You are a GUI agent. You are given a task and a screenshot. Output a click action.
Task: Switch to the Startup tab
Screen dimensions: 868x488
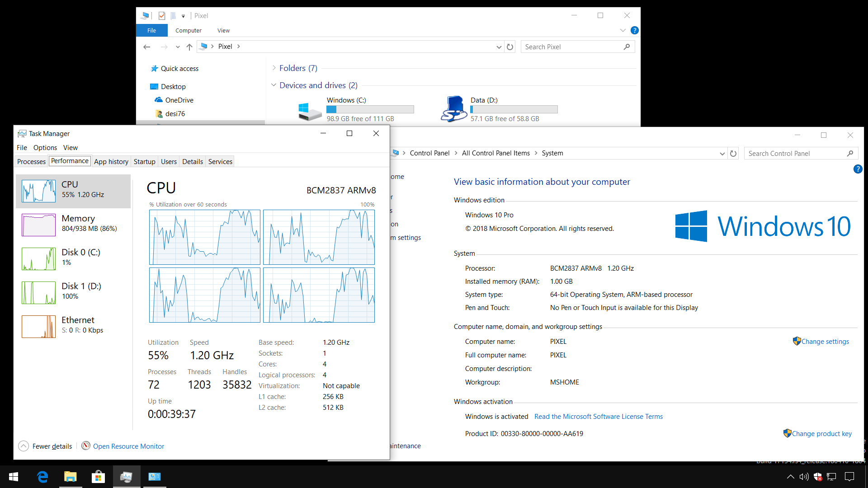145,162
